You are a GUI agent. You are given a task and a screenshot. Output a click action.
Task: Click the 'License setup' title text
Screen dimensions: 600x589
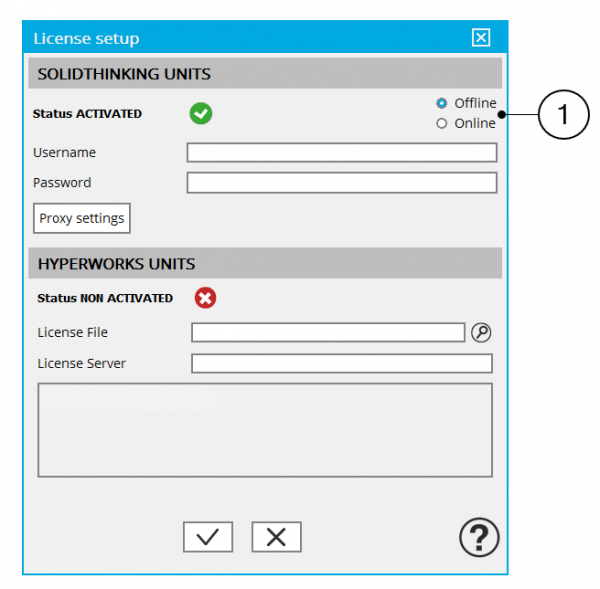coord(86,38)
